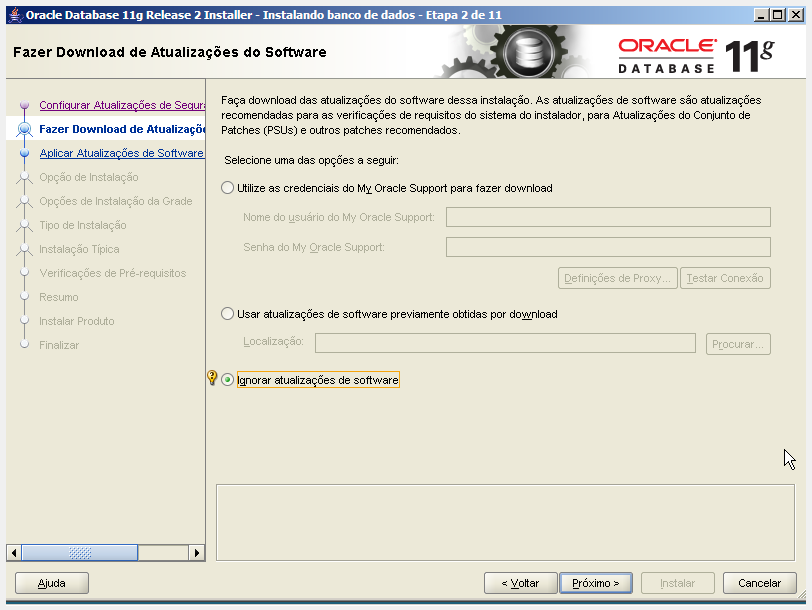
Task: Open Aplicar Atualizações de Software step link
Action: tap(122, 153)
